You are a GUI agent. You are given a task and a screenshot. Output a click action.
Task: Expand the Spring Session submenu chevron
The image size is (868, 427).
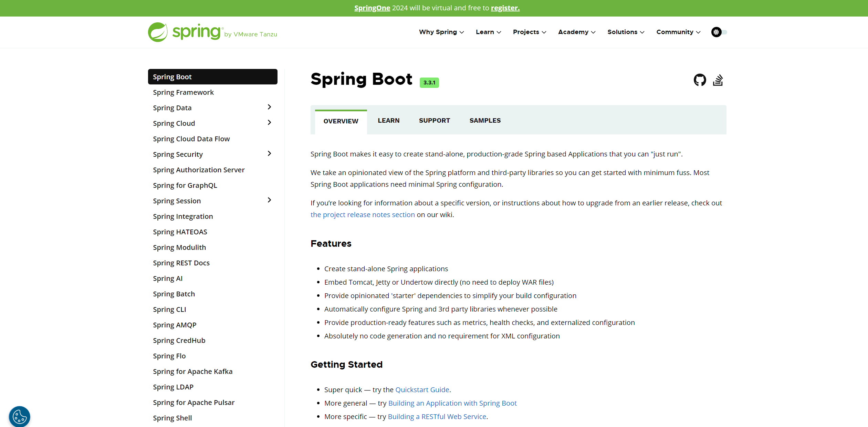(x=269, y=200)
